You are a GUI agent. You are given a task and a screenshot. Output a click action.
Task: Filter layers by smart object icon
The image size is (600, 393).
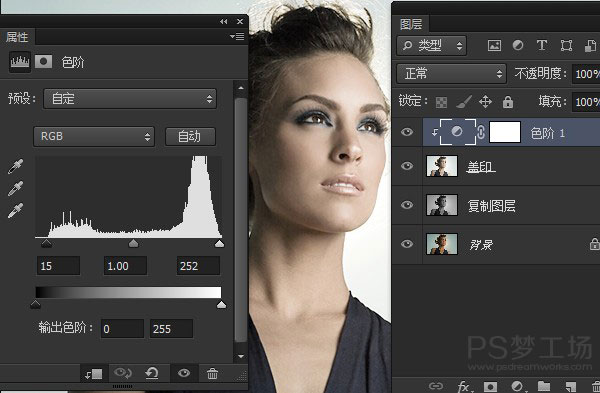pyautogui.click(x=590, y=45)
